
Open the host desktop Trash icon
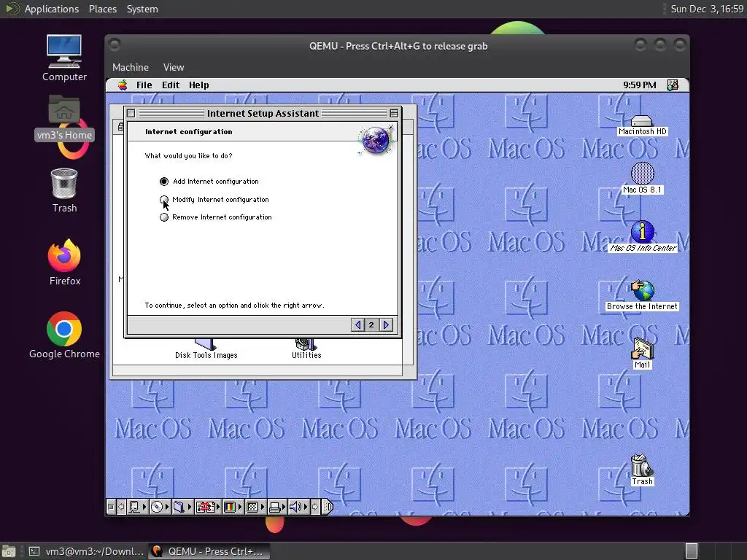coord(64,190)
